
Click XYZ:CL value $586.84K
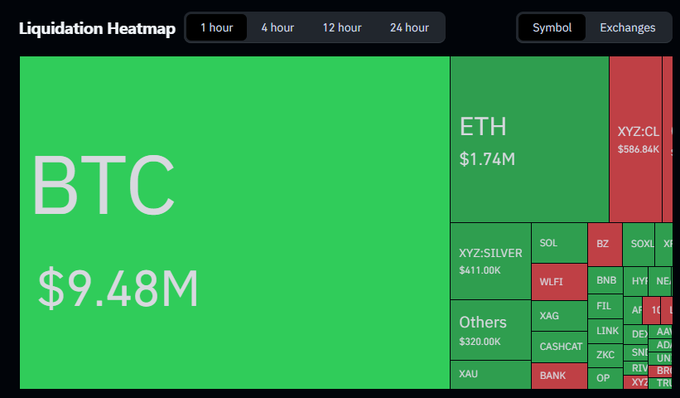click(x=638, y=150)
